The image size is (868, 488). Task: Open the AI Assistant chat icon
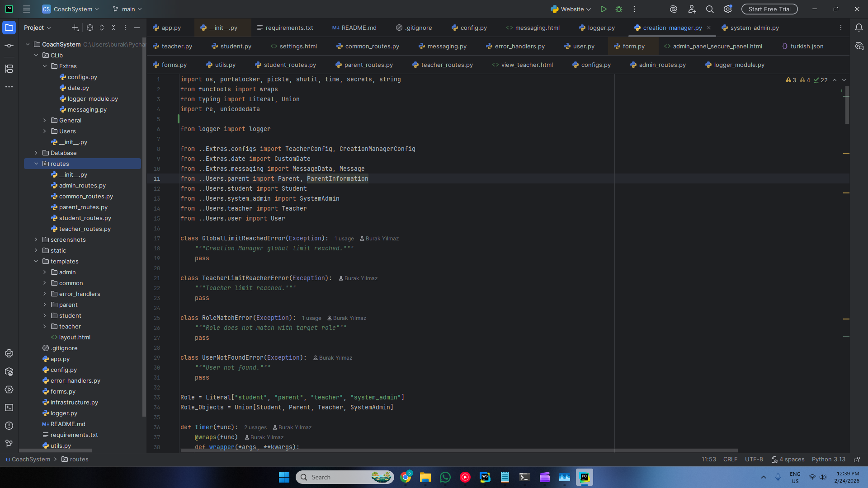pyautogui.click(x=859, y=46)
